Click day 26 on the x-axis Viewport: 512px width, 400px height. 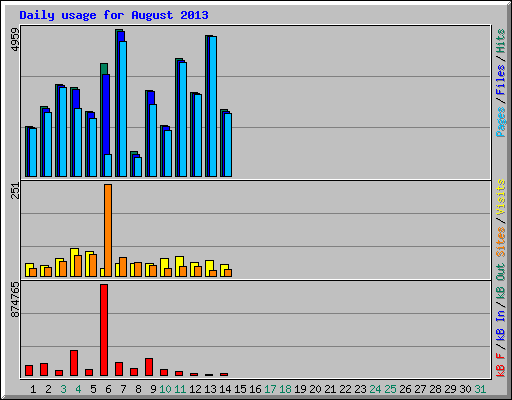click(x=405, y=389)
